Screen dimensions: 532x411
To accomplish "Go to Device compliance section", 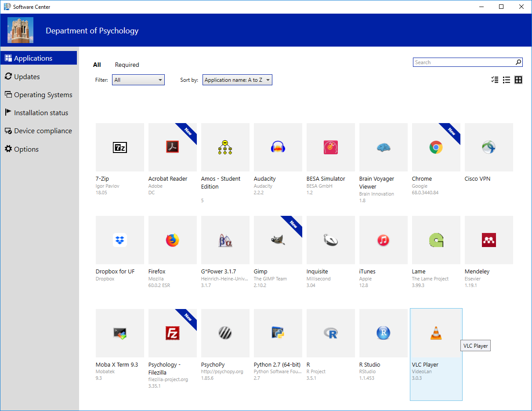I will click(42, 131).
